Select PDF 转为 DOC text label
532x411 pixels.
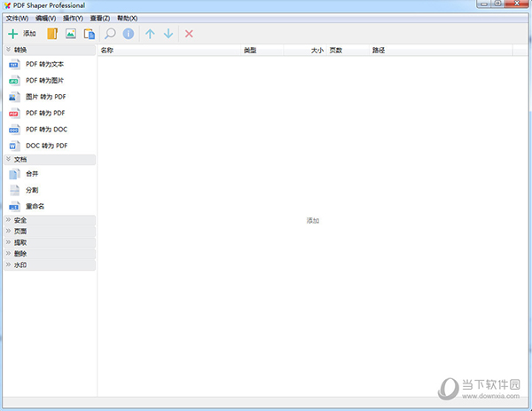click(46, 130)
